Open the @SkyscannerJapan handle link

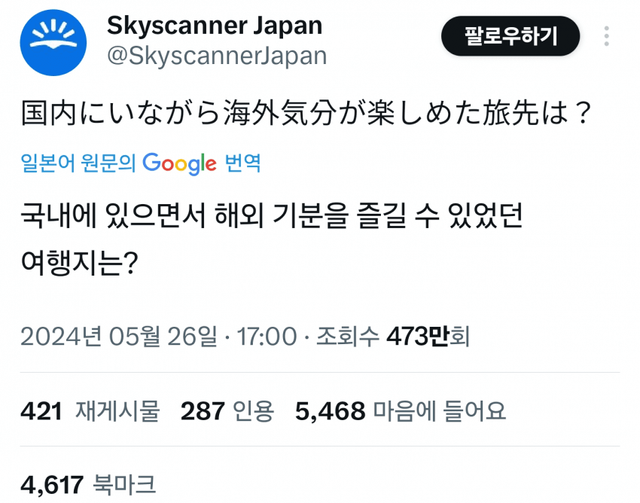217,56
